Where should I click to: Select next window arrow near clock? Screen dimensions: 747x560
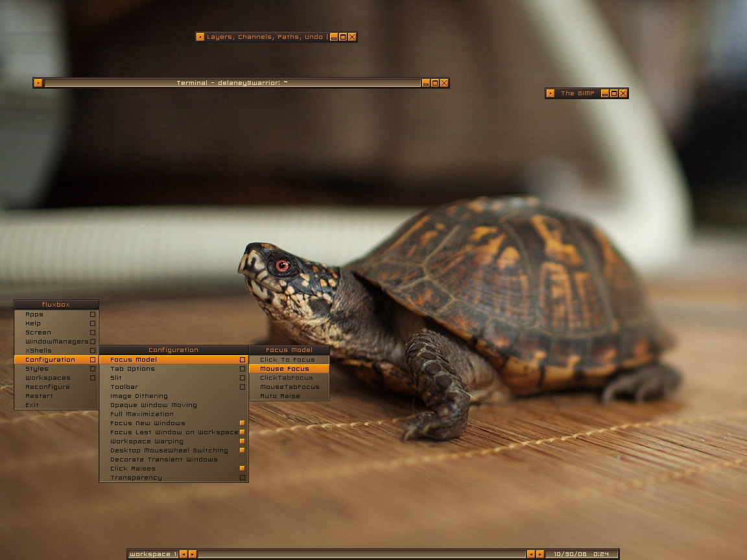(x=539, y=554)
